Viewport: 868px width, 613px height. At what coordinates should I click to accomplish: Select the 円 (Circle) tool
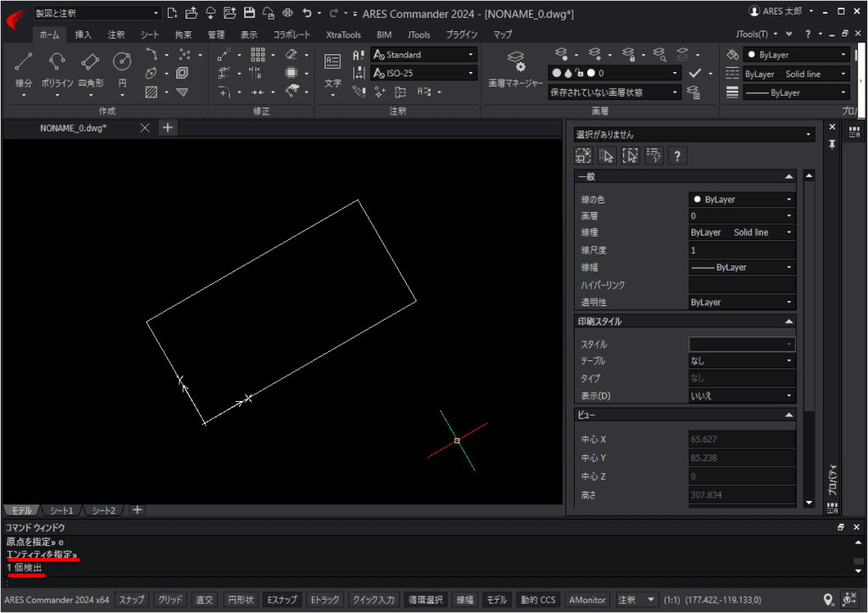click(x=121, y=61)
